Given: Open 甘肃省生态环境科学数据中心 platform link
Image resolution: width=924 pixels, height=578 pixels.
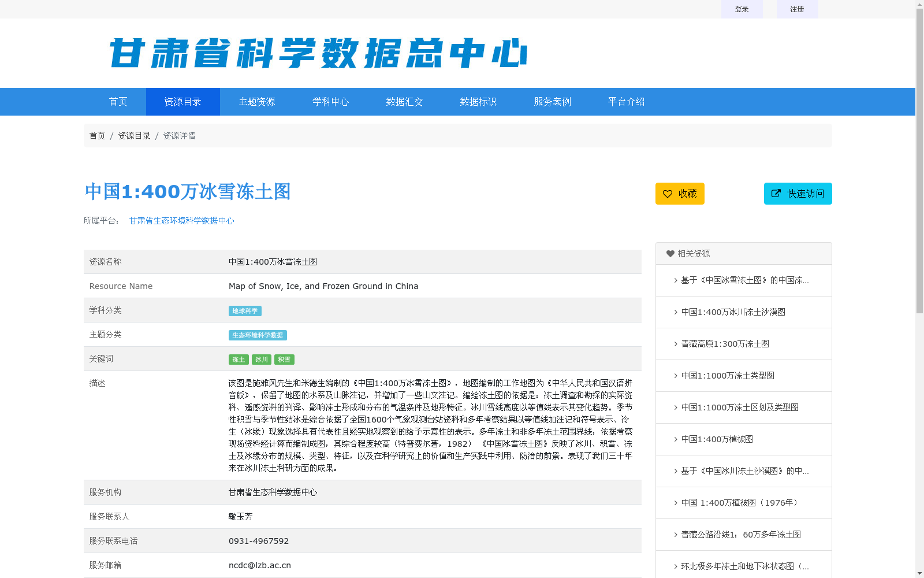Looking at the screenshot, I should pos(182,221).
